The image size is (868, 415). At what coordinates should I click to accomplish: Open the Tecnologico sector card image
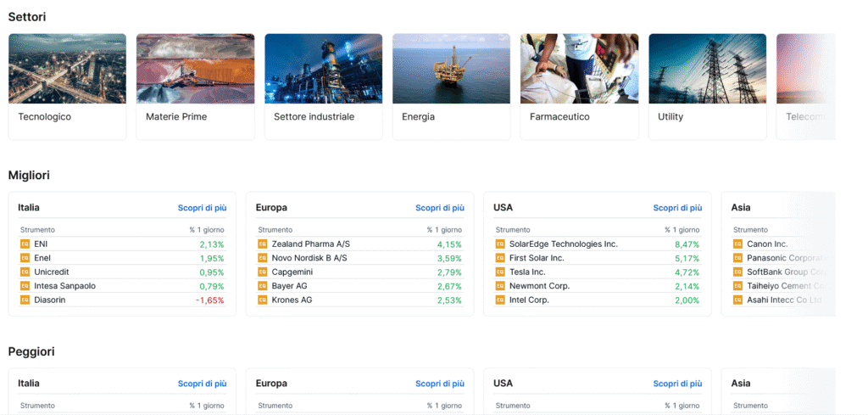point(68,69)
